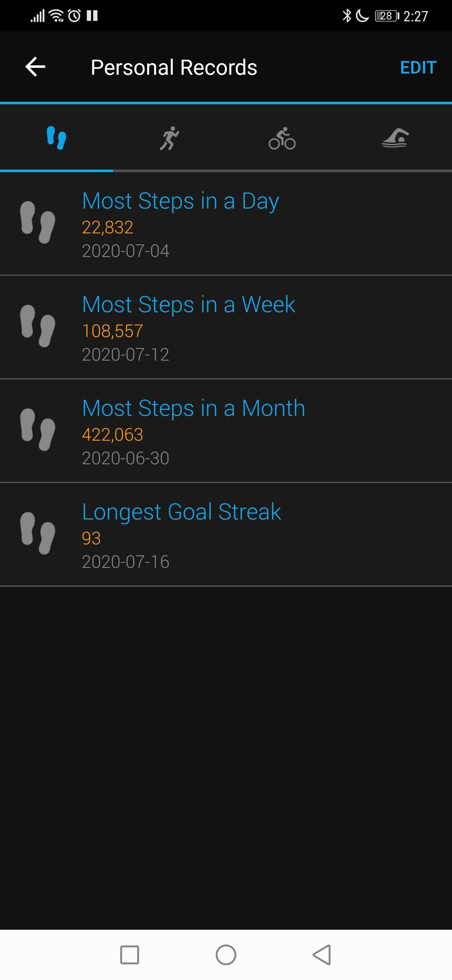Select the steps footprints tab
The width and height of the screenshot is (452, 980).
pyautogui.click(x=56, y=138)
